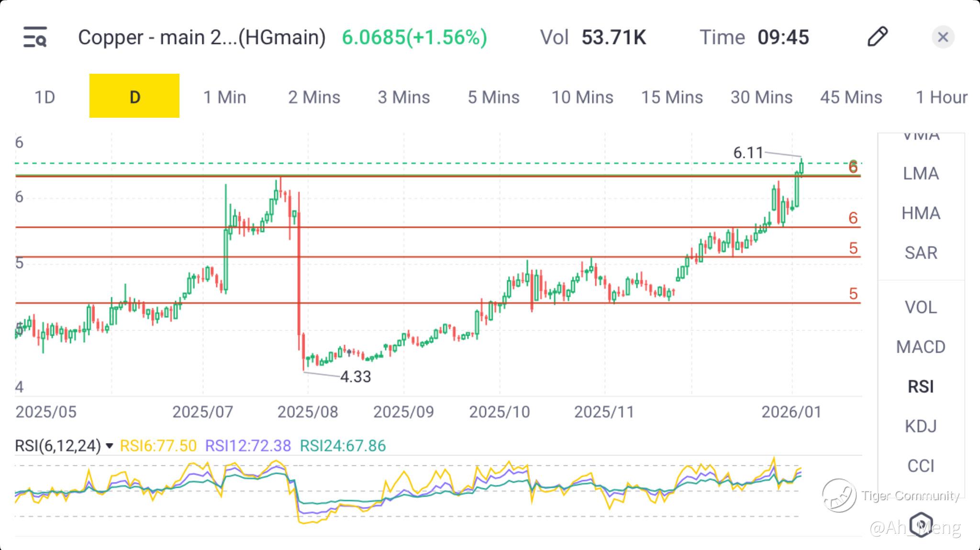Choose the 5 Mins interval
This screenshot has height=550, width=980.
tap(493, 97)
